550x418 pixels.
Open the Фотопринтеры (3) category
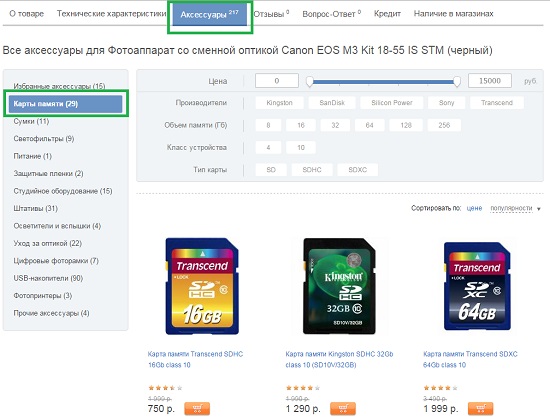tap(43, 296)
